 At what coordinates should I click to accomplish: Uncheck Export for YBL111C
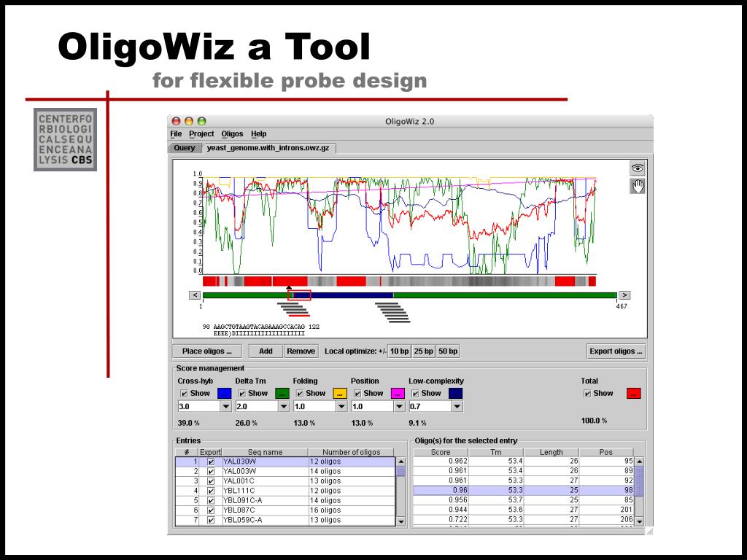[211, 491]
